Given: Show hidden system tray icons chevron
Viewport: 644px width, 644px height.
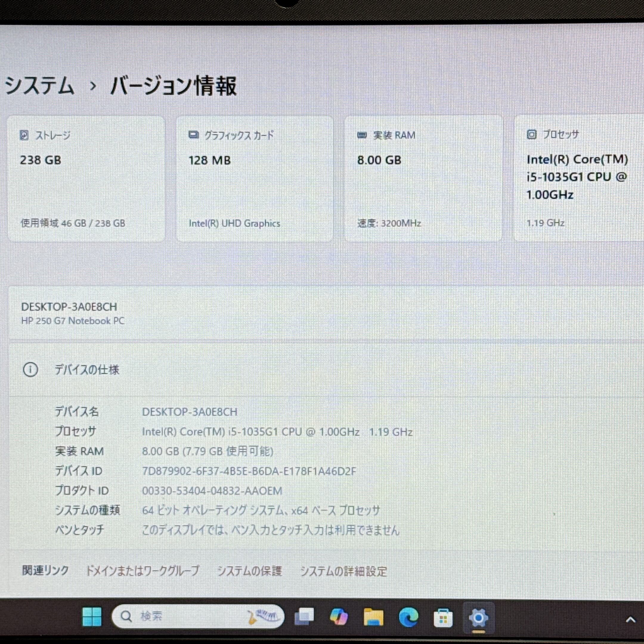Looking at the screenshot, I should (x=630, y=619).
